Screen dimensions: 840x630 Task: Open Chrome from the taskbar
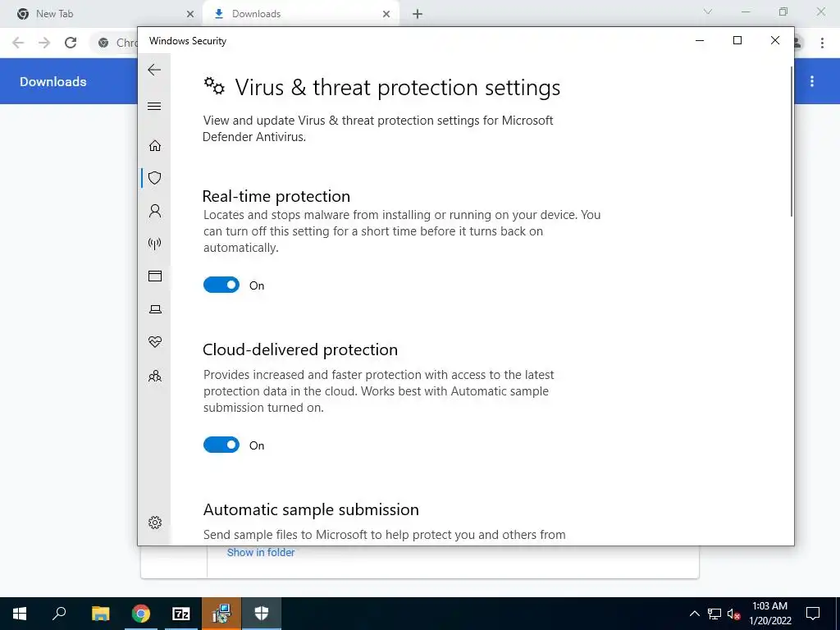tap(141, 614)
